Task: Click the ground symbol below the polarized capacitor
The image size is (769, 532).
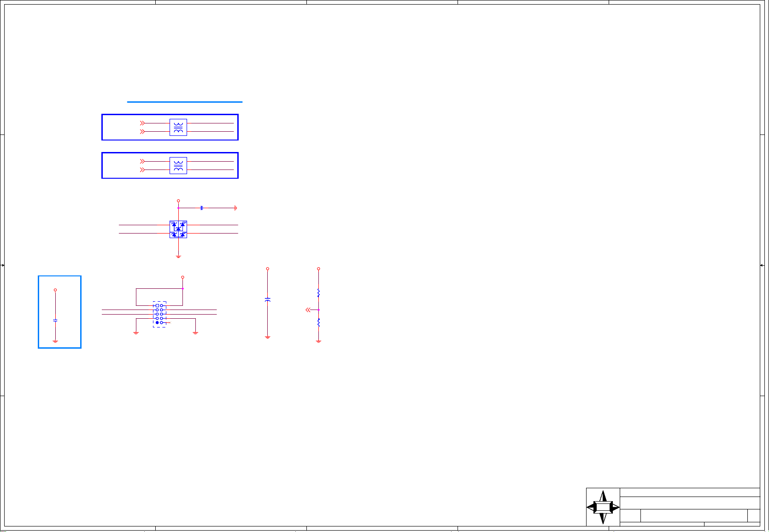Action: tap(267, 337)
